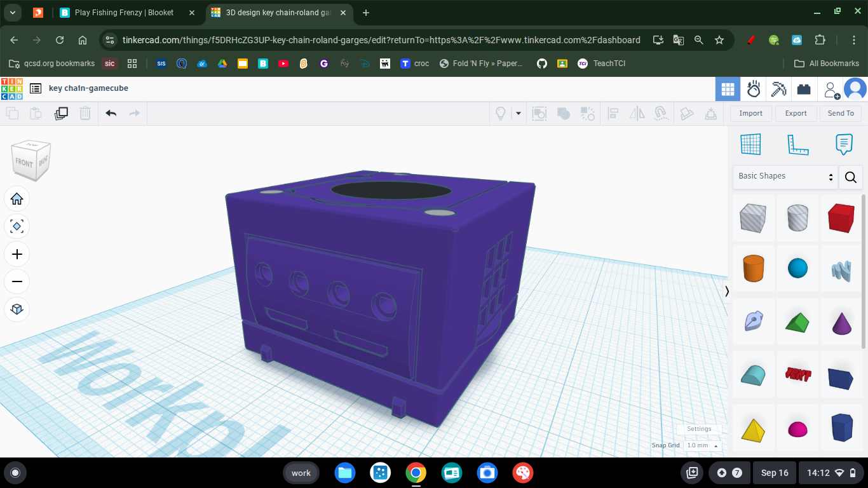
Task: Open the Snap Grid 1.0 mm dropdown
Action: tap(702, 445)
